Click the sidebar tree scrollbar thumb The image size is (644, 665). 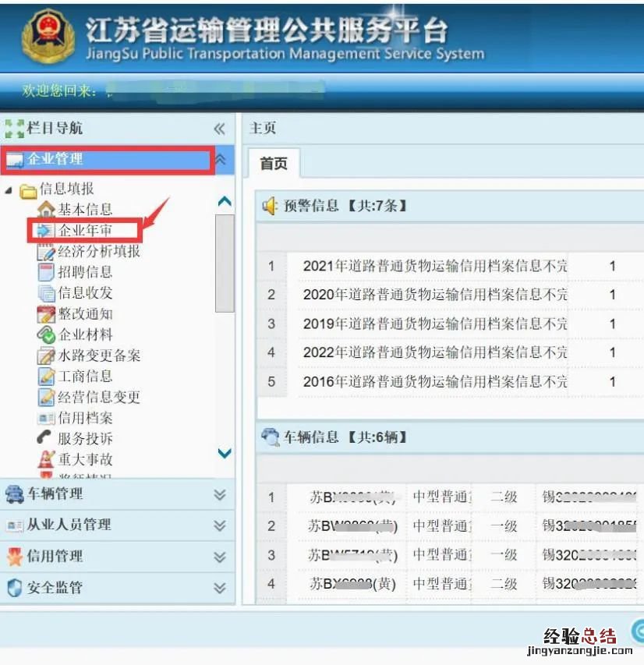coord(225,264)
